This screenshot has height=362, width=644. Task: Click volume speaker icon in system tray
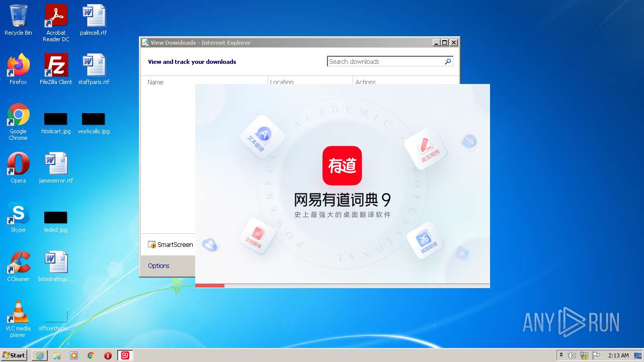(572, 355)
